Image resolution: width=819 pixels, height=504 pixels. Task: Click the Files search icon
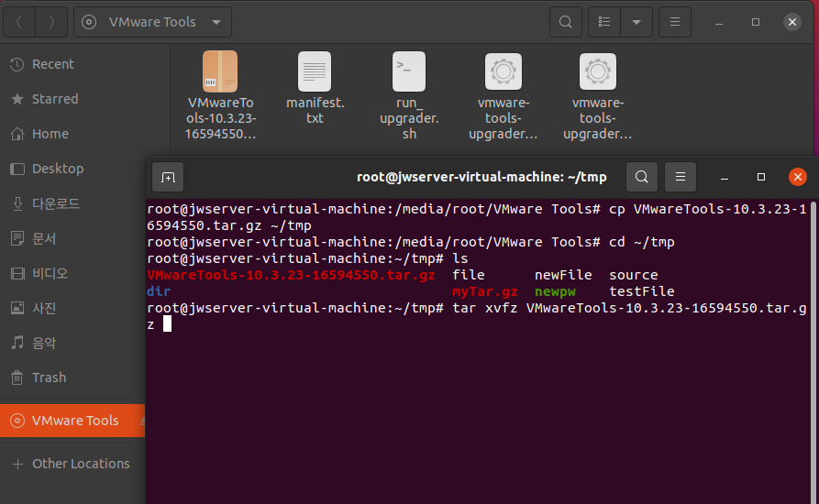click(x=566, y=22)
